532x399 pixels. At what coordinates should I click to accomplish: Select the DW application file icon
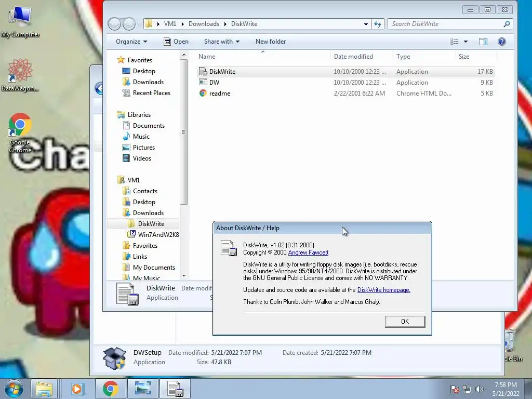tap(203, 82)
